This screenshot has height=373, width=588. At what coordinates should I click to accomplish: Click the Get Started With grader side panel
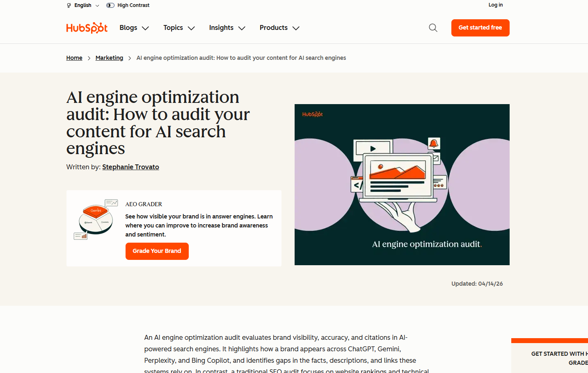[549, 356]
